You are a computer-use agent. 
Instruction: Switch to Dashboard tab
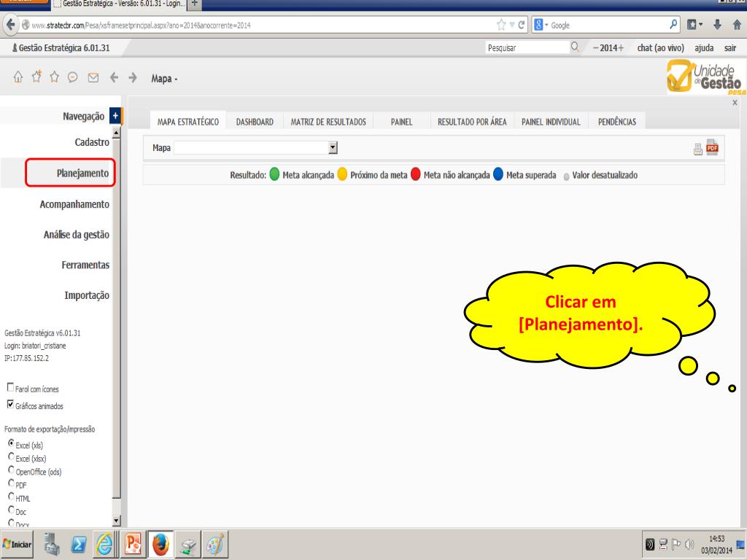pyautogui.click(x=255, y=122)
